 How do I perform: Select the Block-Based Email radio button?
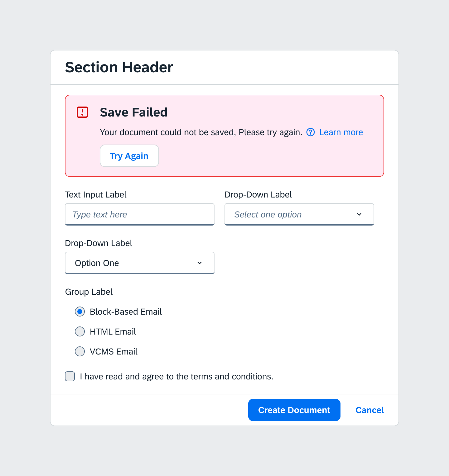point(80,312)
